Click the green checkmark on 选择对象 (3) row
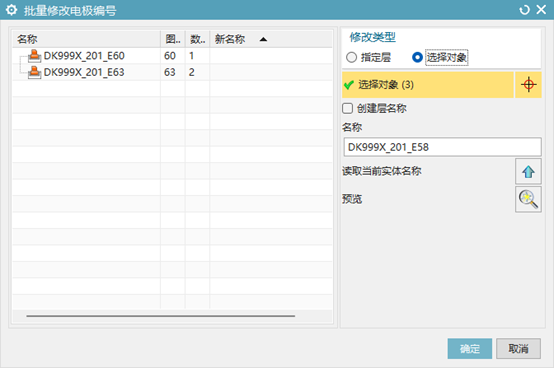This screenshot has width=554, height=368. tap(349, 85)
